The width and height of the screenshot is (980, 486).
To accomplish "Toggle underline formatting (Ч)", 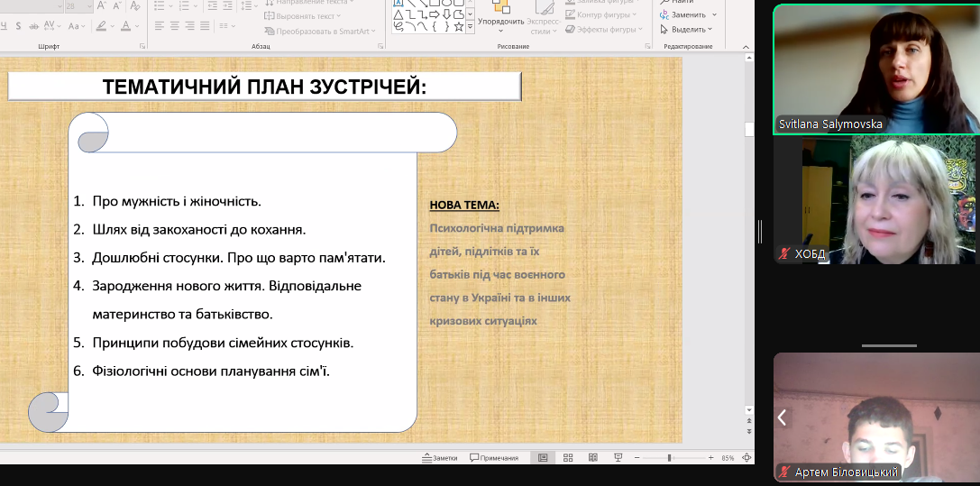I will [x=5, y=26].
